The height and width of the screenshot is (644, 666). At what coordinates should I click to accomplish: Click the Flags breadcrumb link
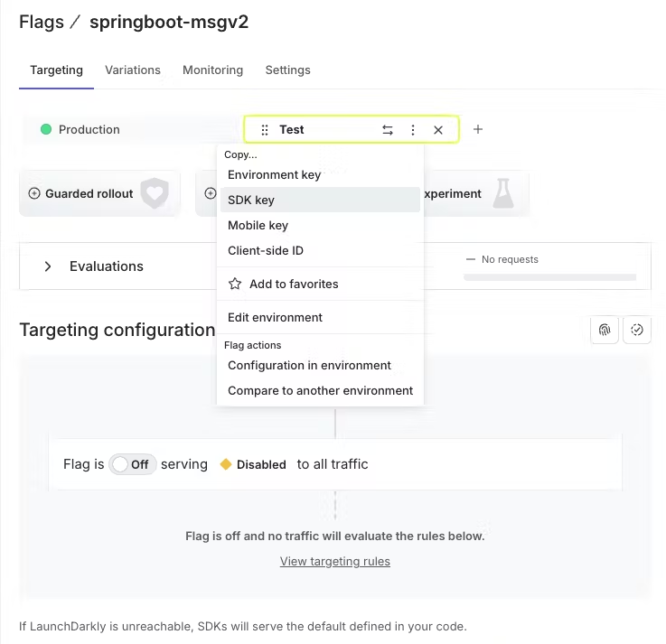(x=42, y=22)
